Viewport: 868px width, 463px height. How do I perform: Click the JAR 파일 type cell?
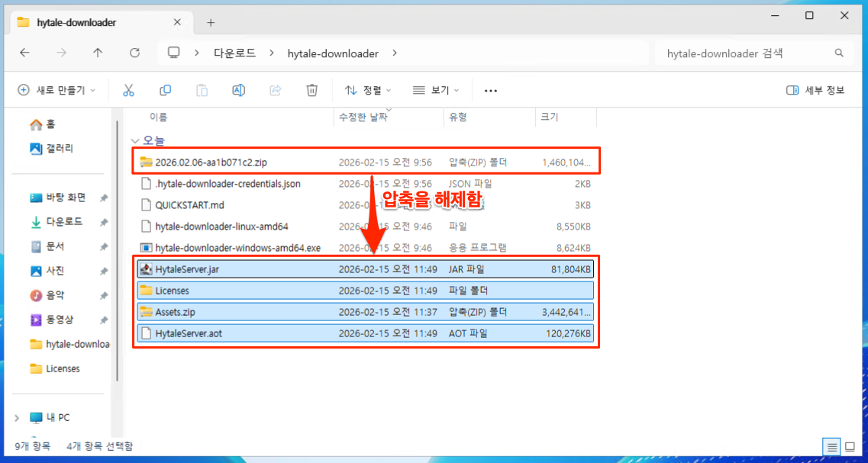(466, 269)
